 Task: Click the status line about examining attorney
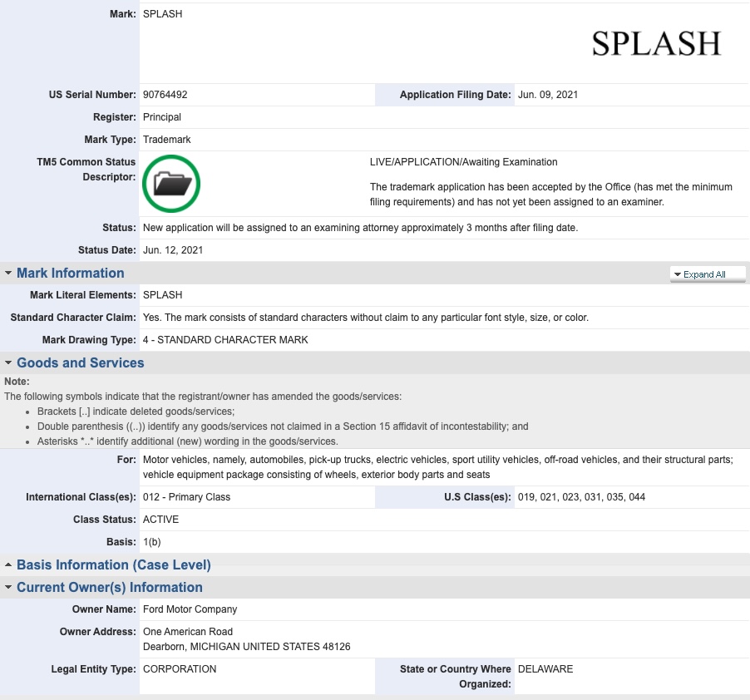[360, 228]
